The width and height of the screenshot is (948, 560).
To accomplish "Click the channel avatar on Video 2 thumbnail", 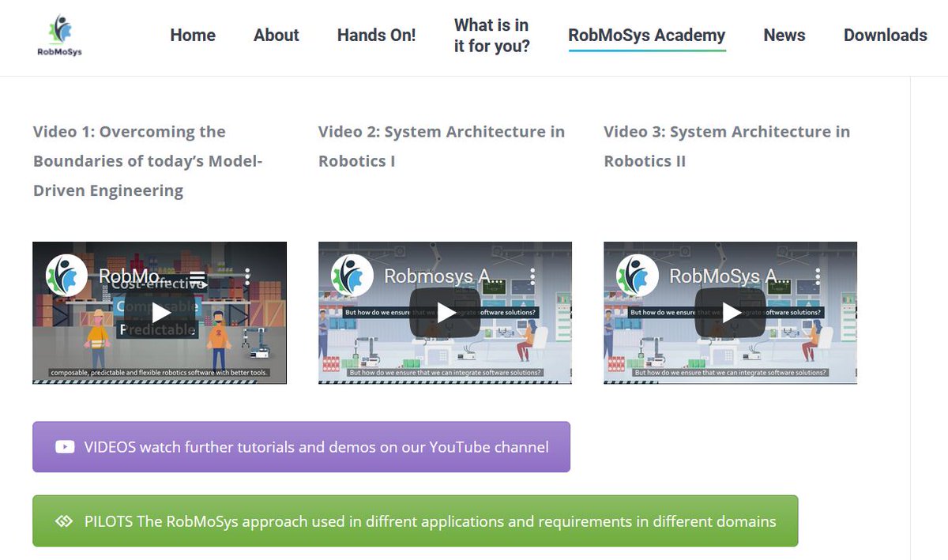I will (352, 276).
